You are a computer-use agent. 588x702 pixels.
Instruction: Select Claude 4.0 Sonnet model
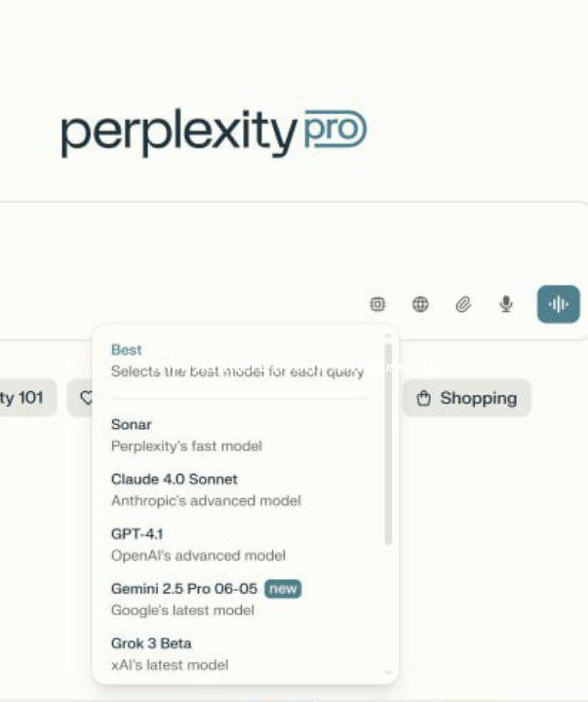pos(237,489)
